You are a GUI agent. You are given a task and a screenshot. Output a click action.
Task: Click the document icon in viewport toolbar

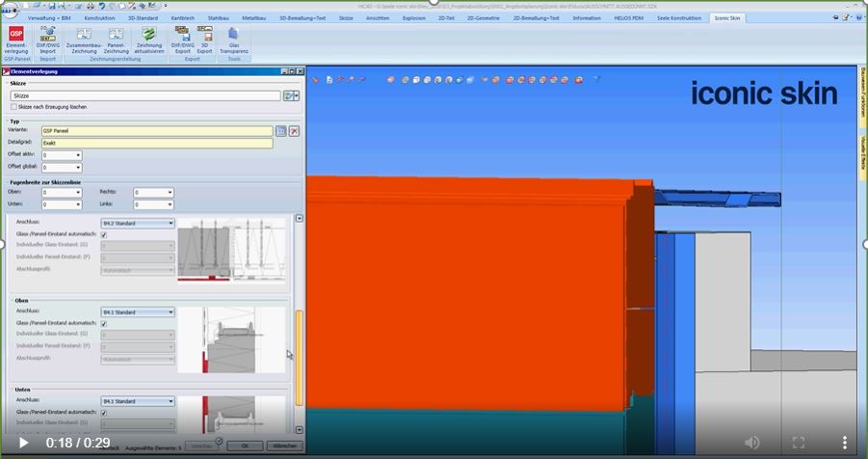tap(329, 80)
